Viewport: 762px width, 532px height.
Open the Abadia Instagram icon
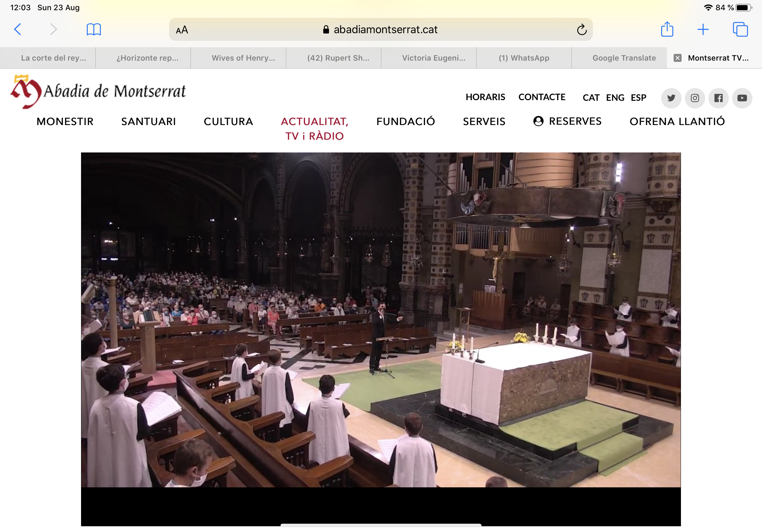[x=695, y=98]
